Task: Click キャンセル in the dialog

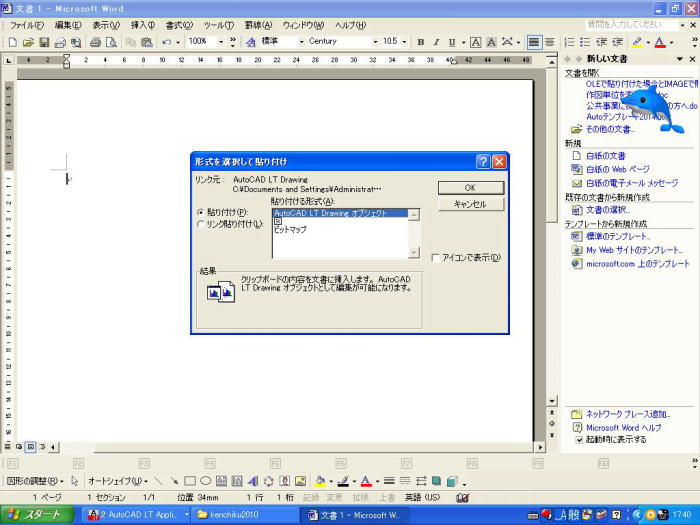Action: click(x=471, y=204)
